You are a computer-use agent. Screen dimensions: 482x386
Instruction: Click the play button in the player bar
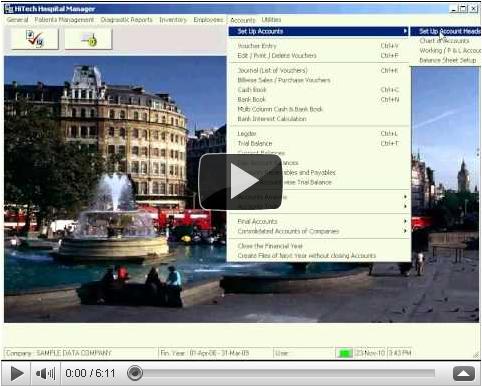click(16, 373)
